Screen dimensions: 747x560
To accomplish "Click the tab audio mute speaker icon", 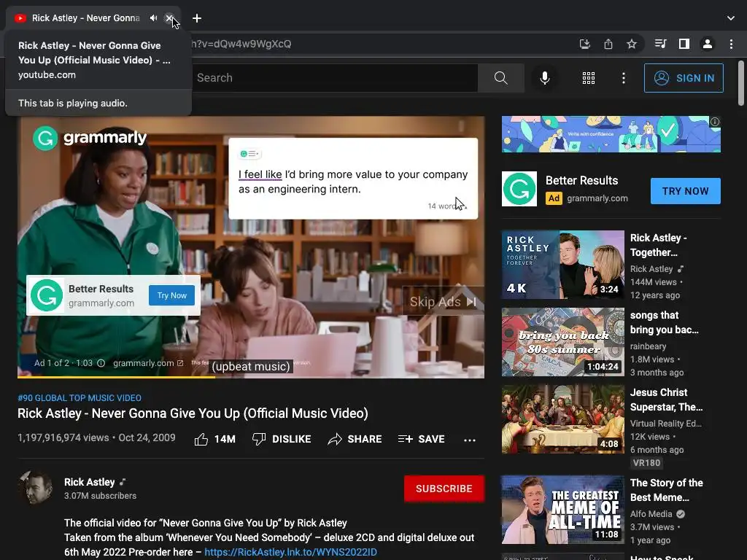I will click(x=153, y=18).
